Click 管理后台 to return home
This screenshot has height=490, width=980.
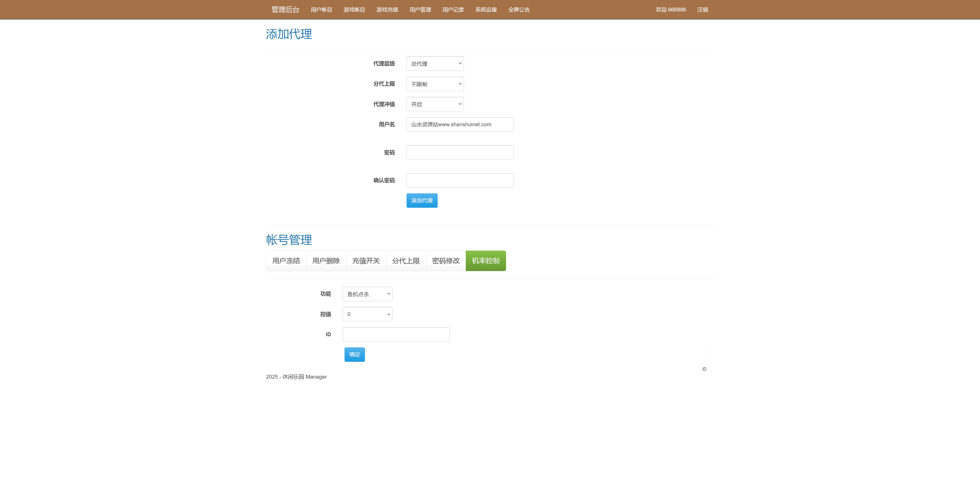point(285,9)
